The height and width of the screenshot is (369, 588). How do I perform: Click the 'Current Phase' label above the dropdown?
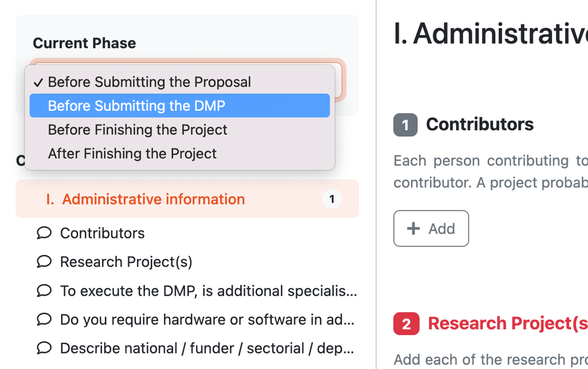click(84, 43)
